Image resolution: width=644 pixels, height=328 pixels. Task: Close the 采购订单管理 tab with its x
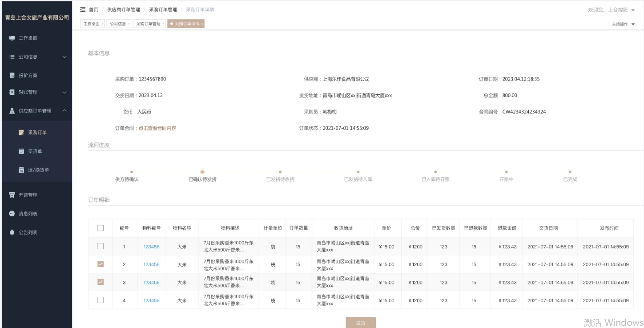click(163, 24)
